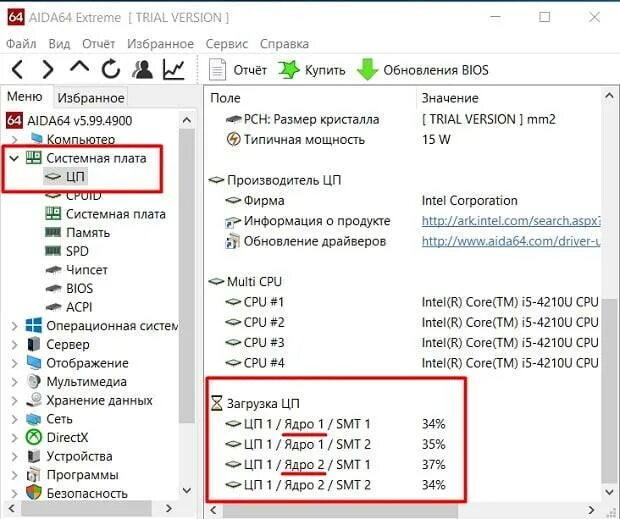Expand the Хранение данных branch
Screen dimensions: 620x519
click(14, 400)
